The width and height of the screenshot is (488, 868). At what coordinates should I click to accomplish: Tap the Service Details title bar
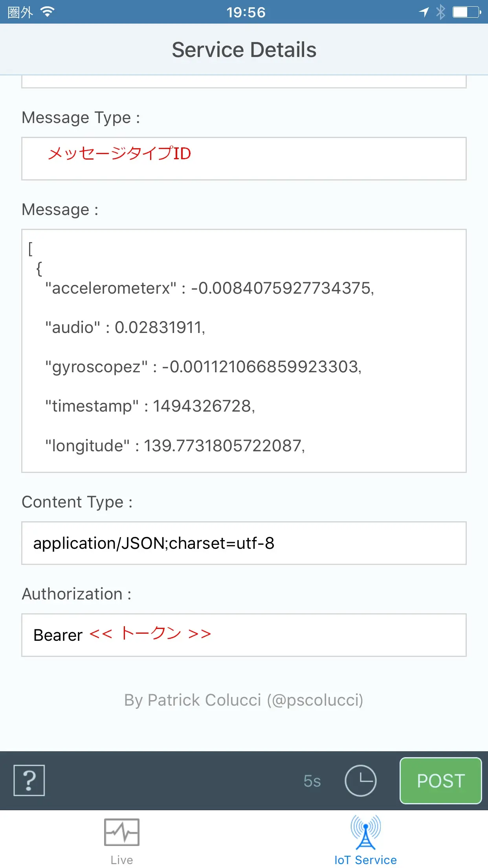point(244,50)
